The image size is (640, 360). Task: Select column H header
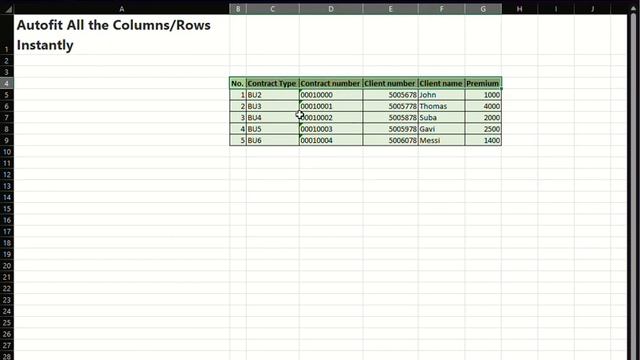(x=520, y=9)
